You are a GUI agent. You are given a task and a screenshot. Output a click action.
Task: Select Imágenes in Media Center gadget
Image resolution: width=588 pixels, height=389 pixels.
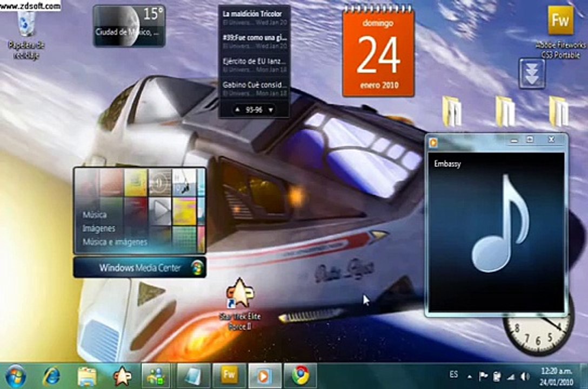(x=99, y=228)
